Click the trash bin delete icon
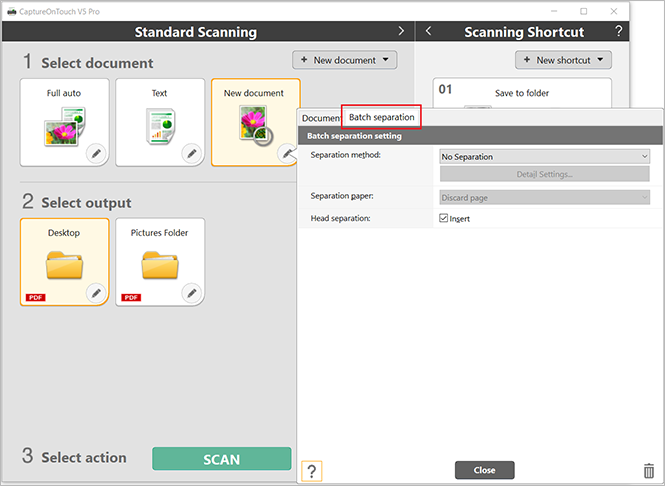 tap(648, 471)
